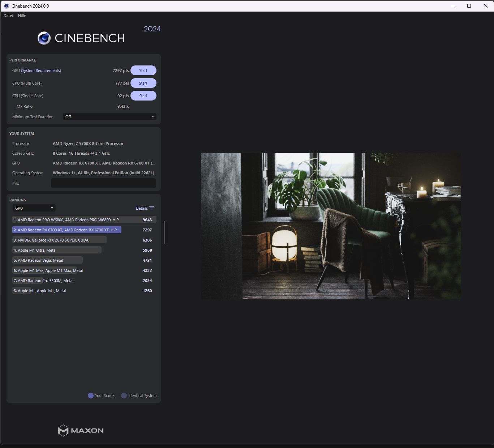
Task: Click the 8 Cores, 16 Threads text
Action: click(x=81, y=153)
